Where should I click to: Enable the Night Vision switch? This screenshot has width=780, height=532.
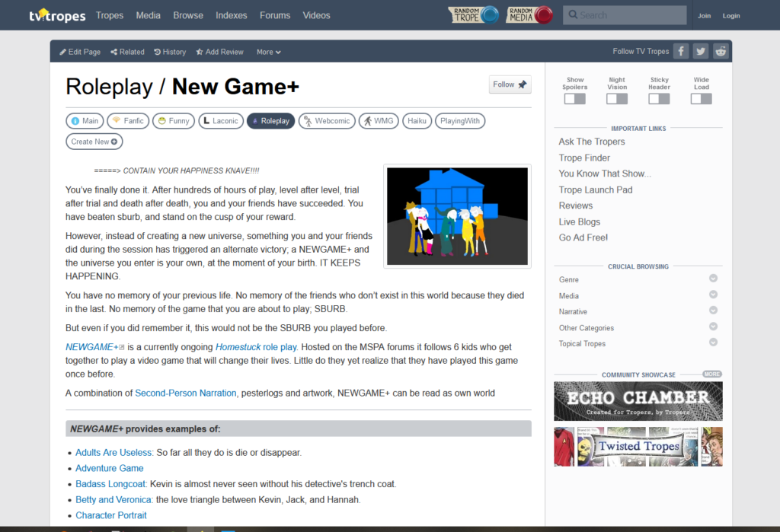point(617,99)
